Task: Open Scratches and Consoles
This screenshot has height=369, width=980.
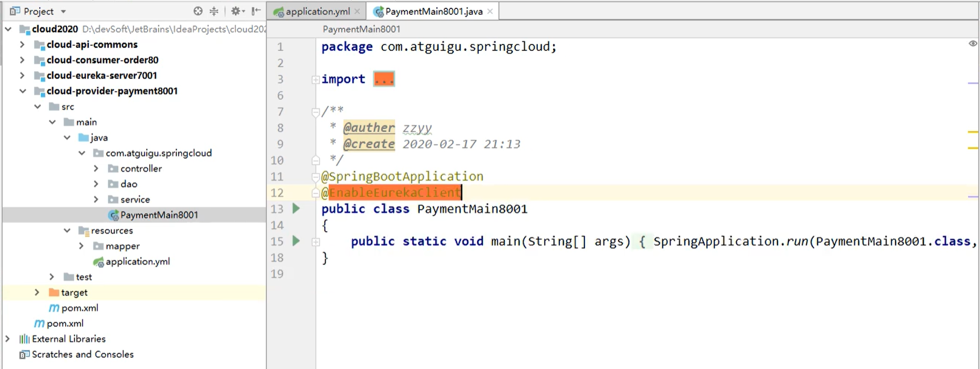Action: coord(82,354)
